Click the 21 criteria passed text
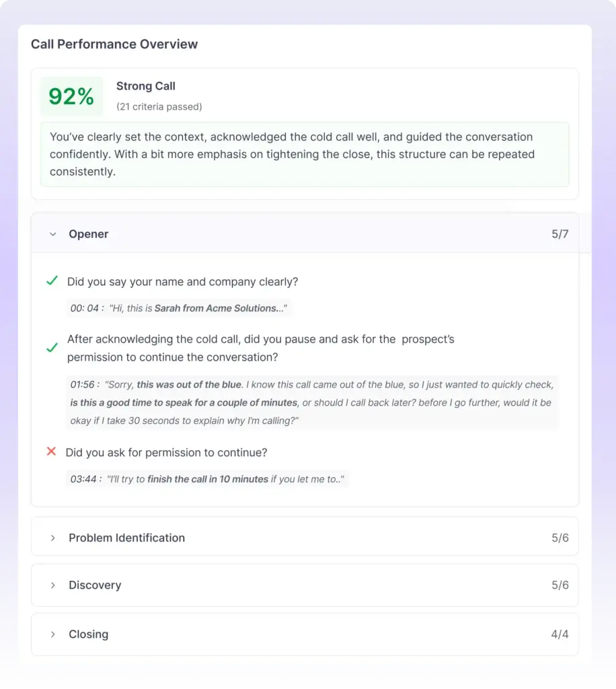616x689 pixels. click(159, 107)
